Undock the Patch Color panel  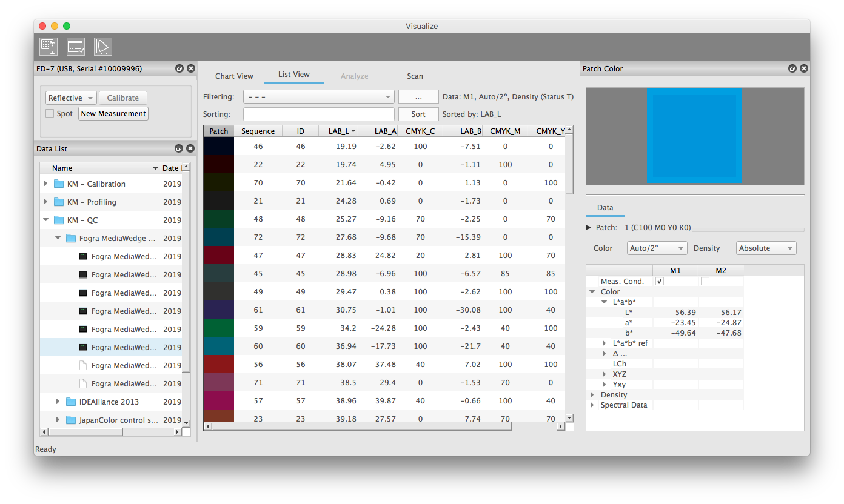coord(792,69)
